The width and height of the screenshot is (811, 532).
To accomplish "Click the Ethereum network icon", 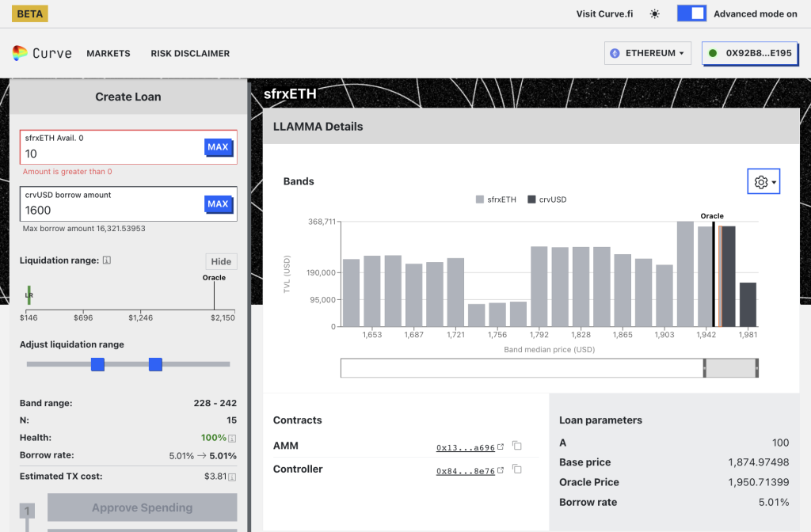I will click(x=615, y=53).
